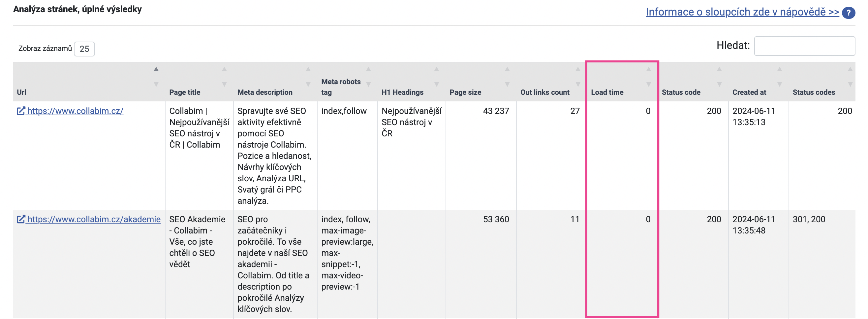Screen dimensions: 868x319
Task: Click ascending arrow in Page size column
Action: 507,69
